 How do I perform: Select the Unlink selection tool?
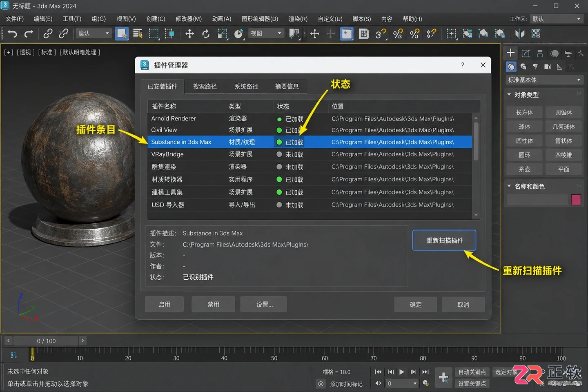(63, 34)
